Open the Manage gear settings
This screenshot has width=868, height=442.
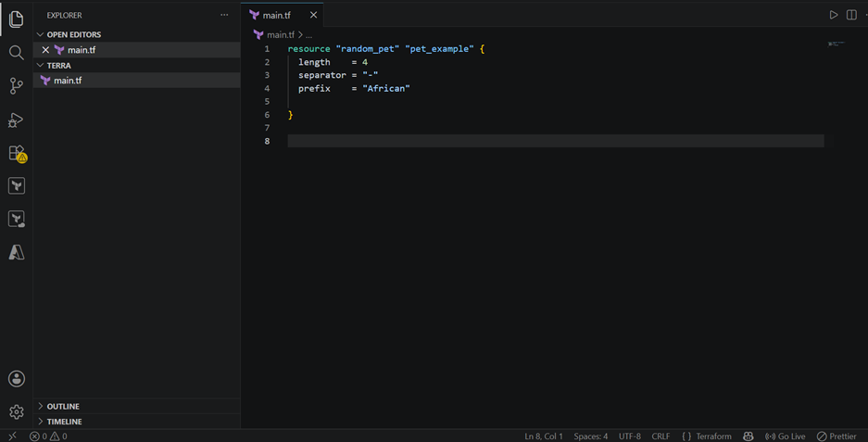[x=17, y=412]
